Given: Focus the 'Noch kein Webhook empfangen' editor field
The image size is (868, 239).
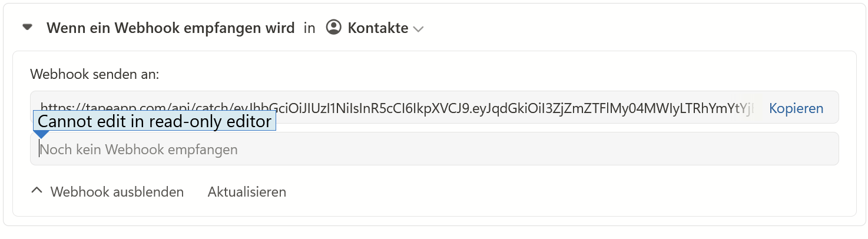Looking at the screenshot, I should coord(294,150).
